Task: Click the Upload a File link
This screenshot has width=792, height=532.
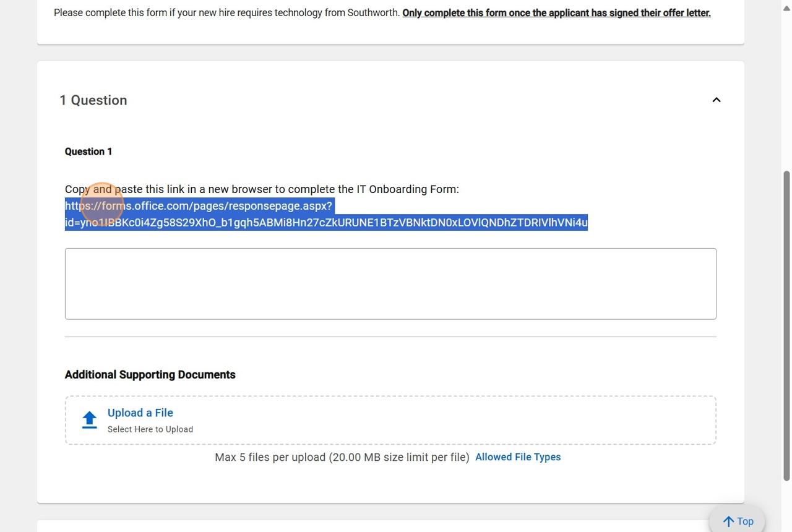Action: point(140,413)
